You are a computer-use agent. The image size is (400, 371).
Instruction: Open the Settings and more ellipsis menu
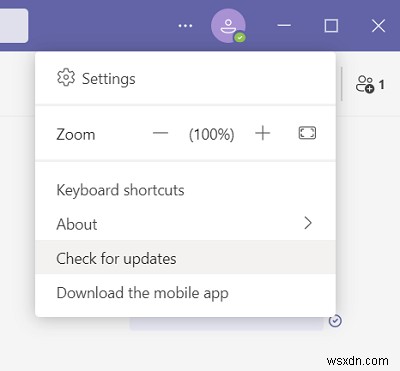[185, 26]
